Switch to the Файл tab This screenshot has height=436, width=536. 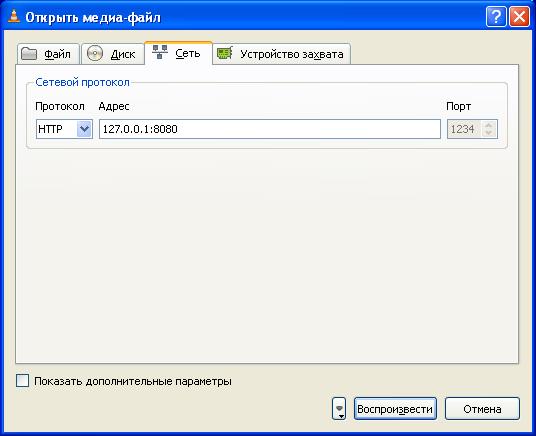48,54
